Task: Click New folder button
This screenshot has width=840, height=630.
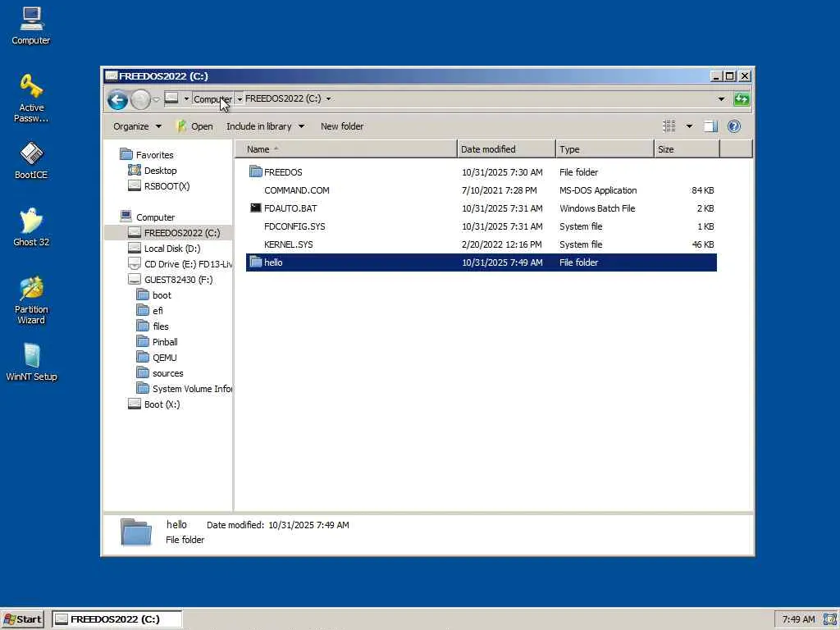Action: pyautogui.click(x=342, y=126)
